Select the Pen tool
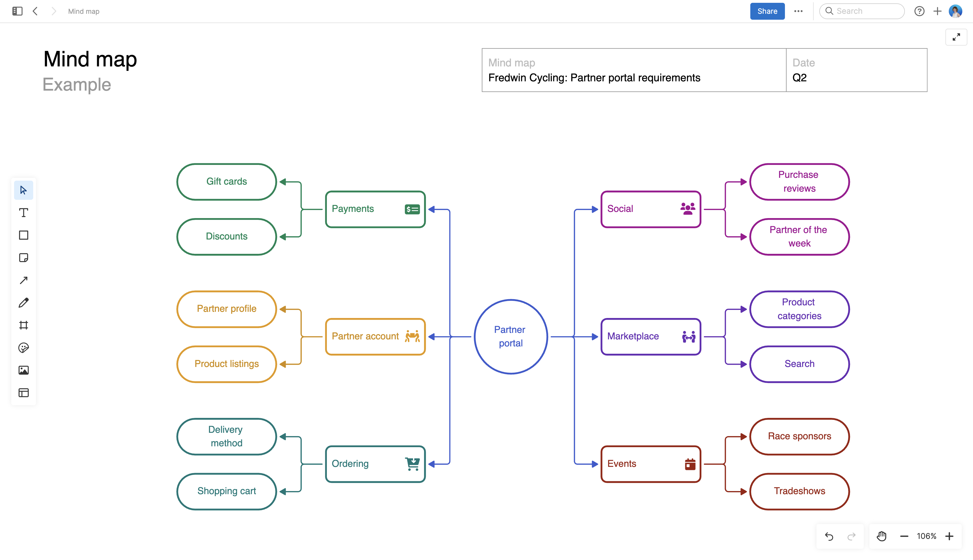Viewport: 973px width, 560px height. coord(23,303)
